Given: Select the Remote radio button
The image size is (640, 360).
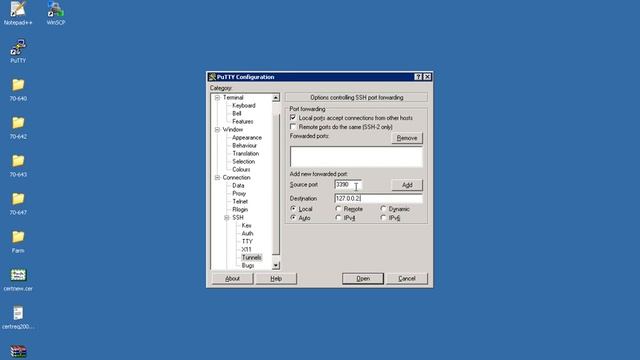Looking at the screenshot, I should pyautogui.click(x=338, y=209).
